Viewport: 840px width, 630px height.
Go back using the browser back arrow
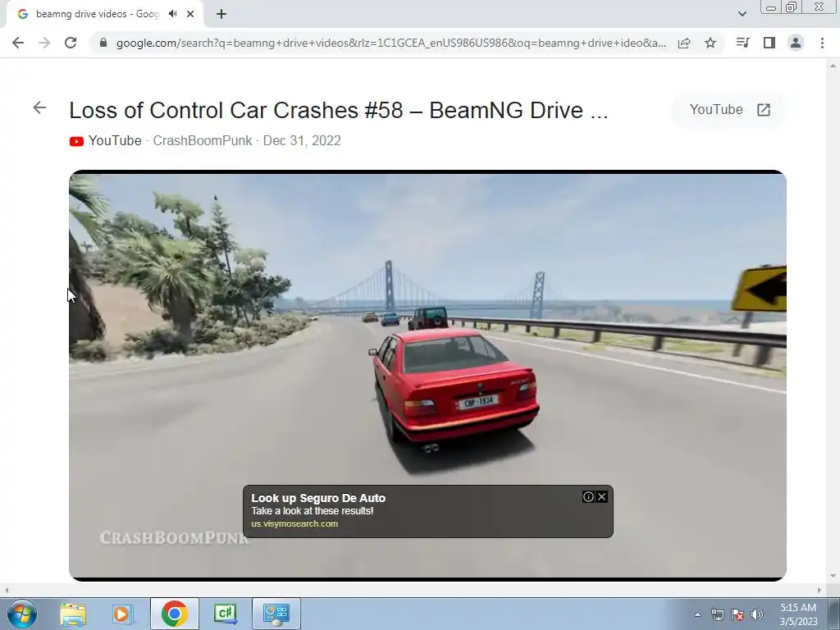point(18,43)
